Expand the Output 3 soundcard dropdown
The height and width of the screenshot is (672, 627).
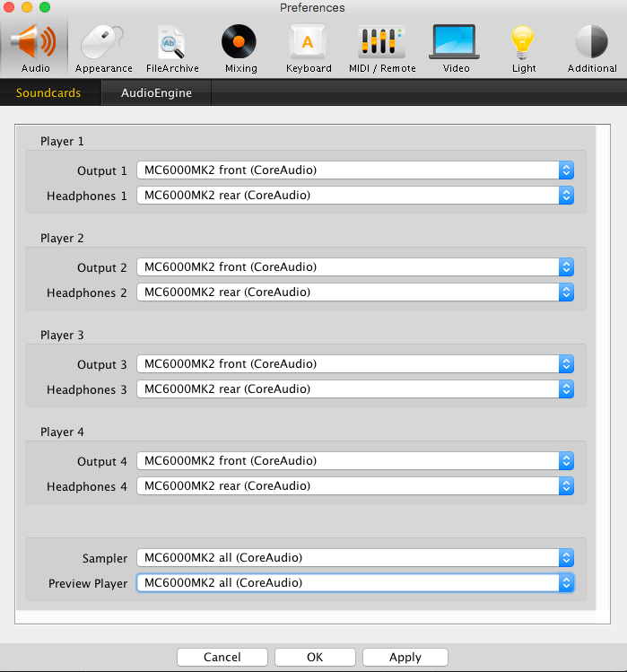pyautogui.click(x=354, y=364)
